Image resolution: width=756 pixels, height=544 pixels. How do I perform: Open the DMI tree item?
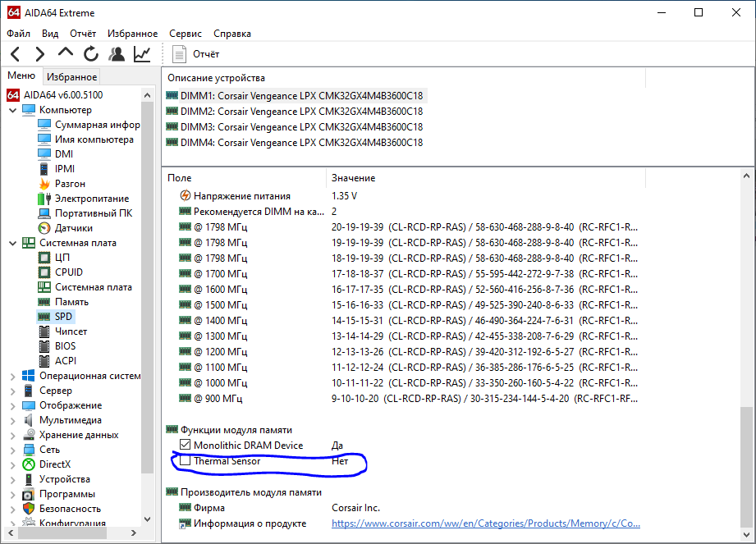[x=56, y=153]
